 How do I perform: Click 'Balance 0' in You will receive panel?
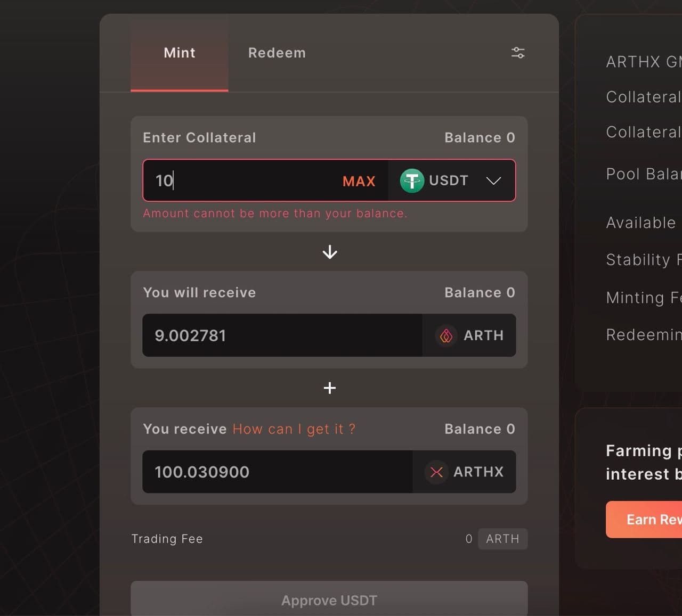click(480, 292)
